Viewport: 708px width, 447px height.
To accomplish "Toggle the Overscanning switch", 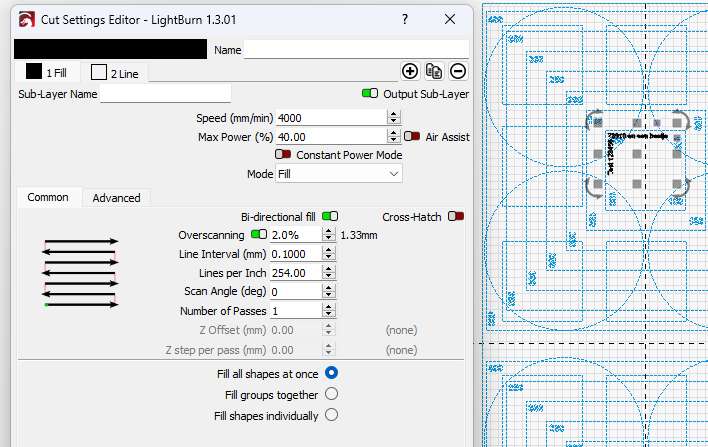I will click(x=259, y=234).
